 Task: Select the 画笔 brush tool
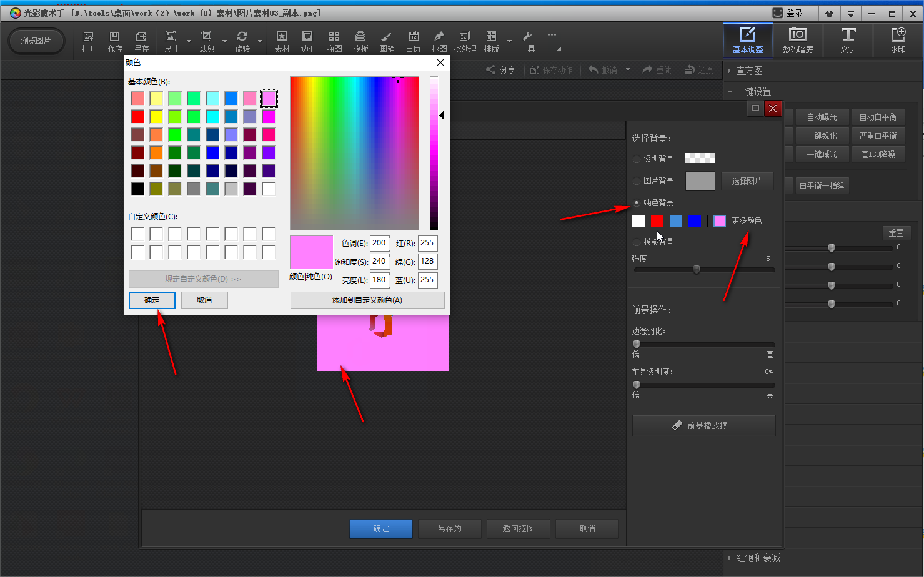click(x=387, y=41)
